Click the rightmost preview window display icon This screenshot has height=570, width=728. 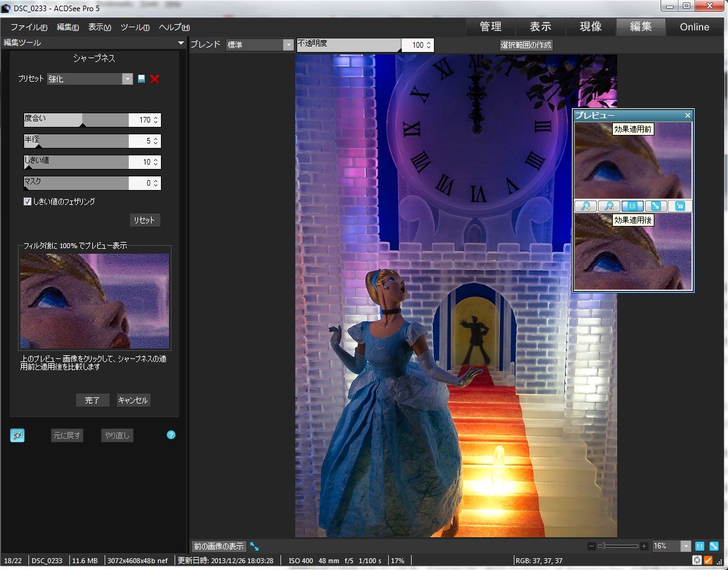click(680, 206)
